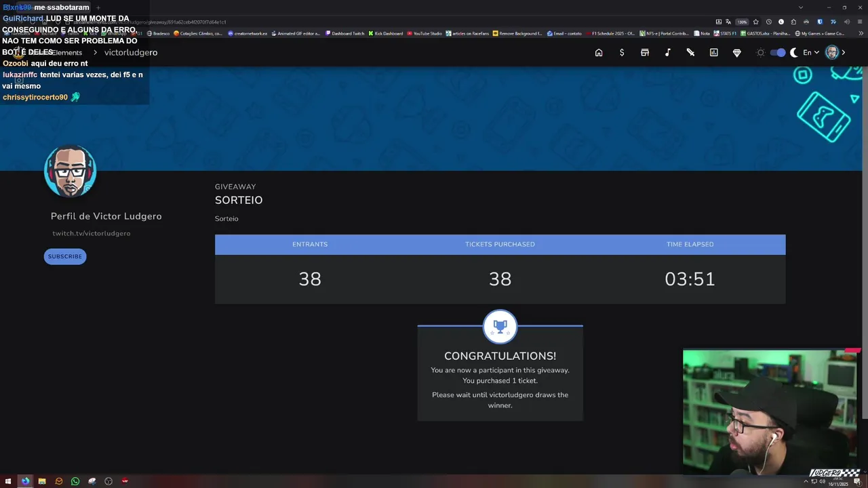This screenshot has width=868, height=488.
Task: Click the Time Elapsed value 03:51
Action: [690, 279]
